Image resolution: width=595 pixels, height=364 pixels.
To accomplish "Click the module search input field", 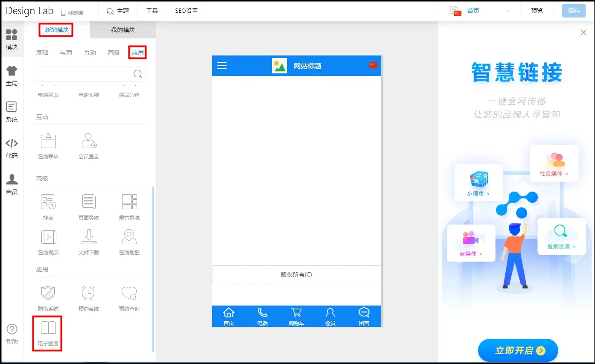I will 84,74.
